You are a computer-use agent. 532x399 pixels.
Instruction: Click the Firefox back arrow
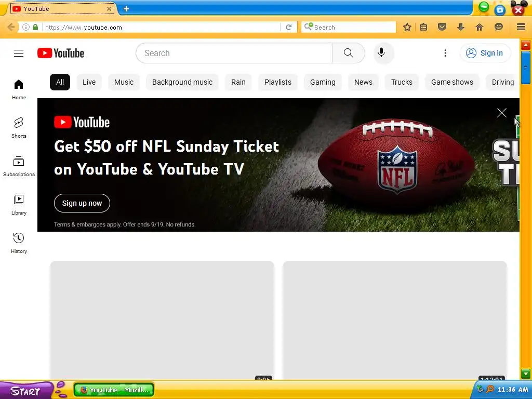[x=11, y=27]
